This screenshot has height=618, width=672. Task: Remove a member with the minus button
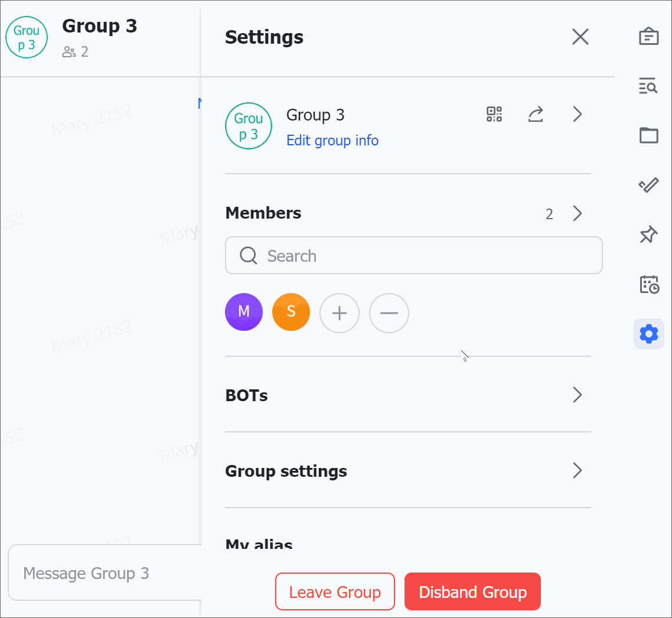coord(389,313)
